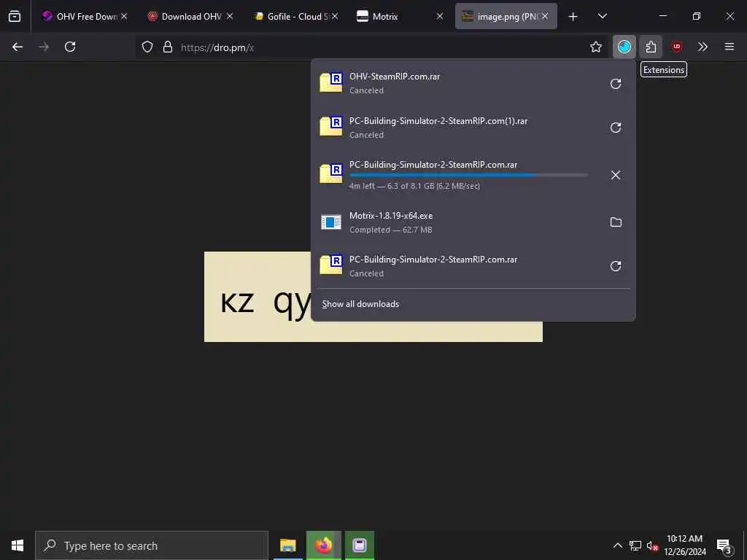Switch to the Download OHV tab
Viewport: 747px width, 560px height.
[190, 16]
